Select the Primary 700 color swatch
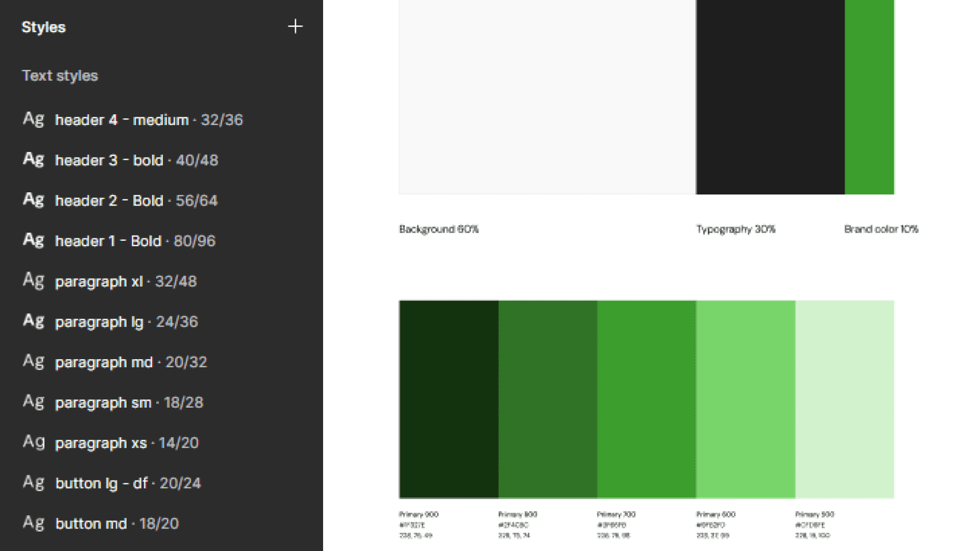The image size is (980, 551). click(645, 398)
